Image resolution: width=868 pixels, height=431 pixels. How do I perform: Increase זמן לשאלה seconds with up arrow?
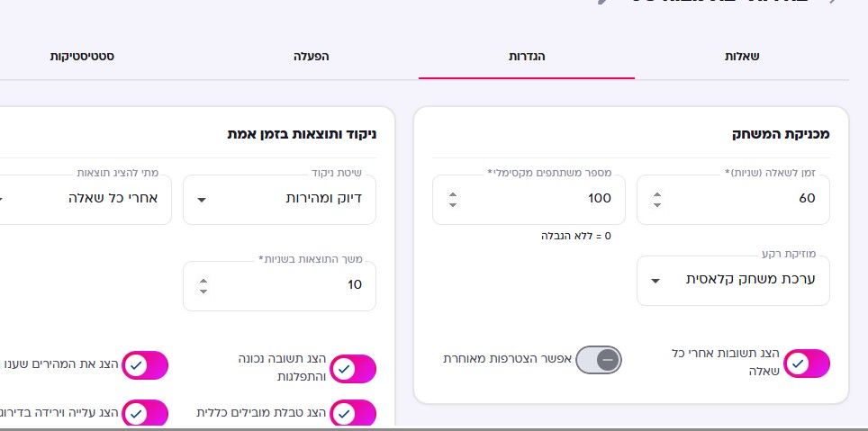click(x=657, y=194)
